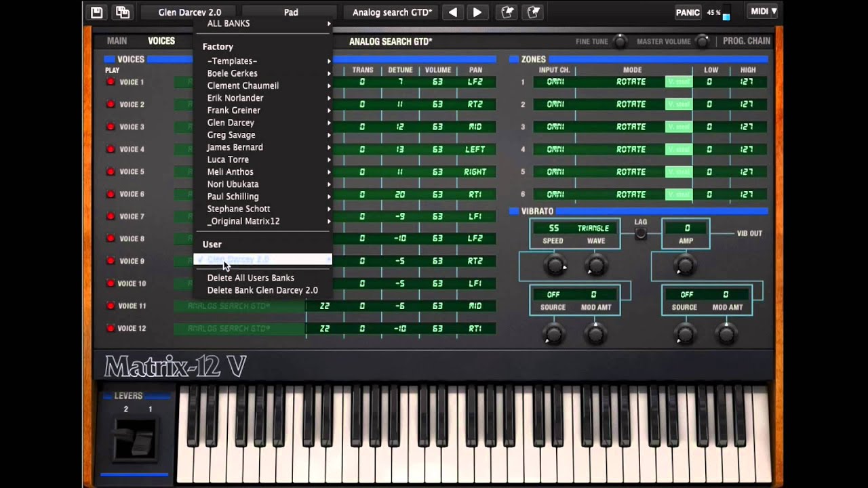
Task: Advance to the next preset with right arrow
Action: 477,12
